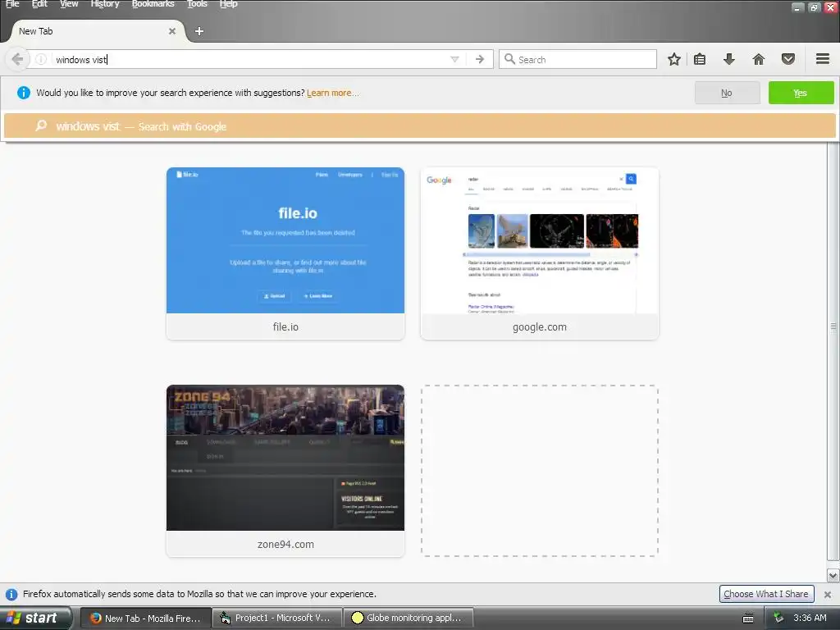Select 'windows vist — Search with Google' suggestion
Screen dimensions: 840x630
tap(420, 126)
